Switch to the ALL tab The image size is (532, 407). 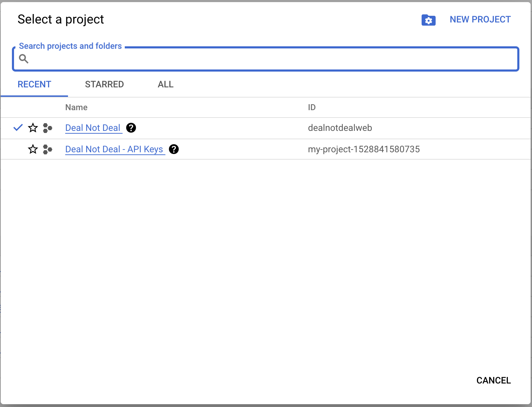166,85
